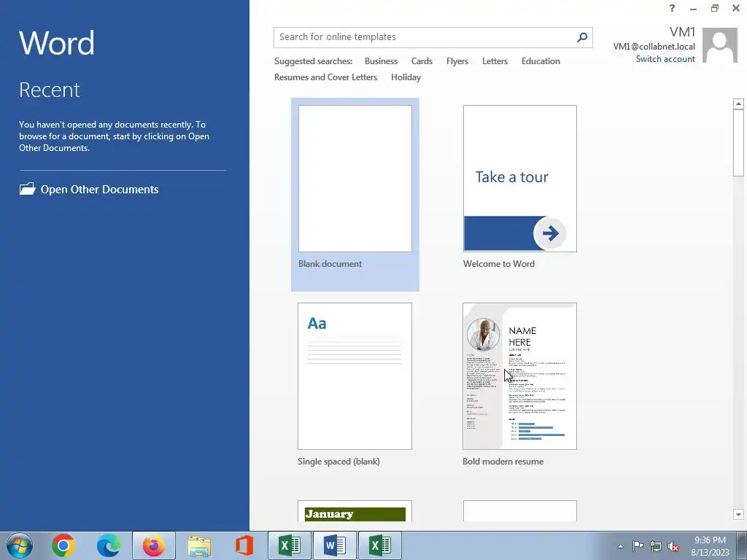Select the Flyers suggested search
The width and height of the screenshot is (747, 560).
tap(457, 61)
